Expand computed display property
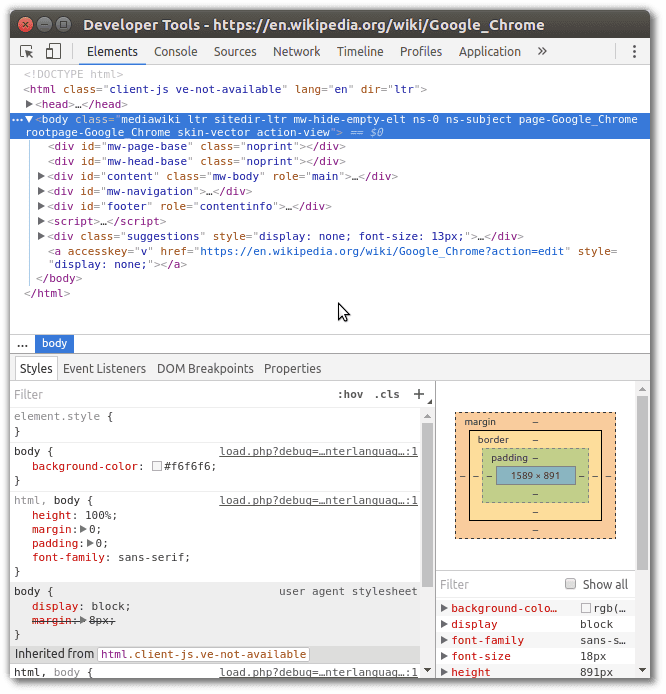666x694 pixels. 444,624
